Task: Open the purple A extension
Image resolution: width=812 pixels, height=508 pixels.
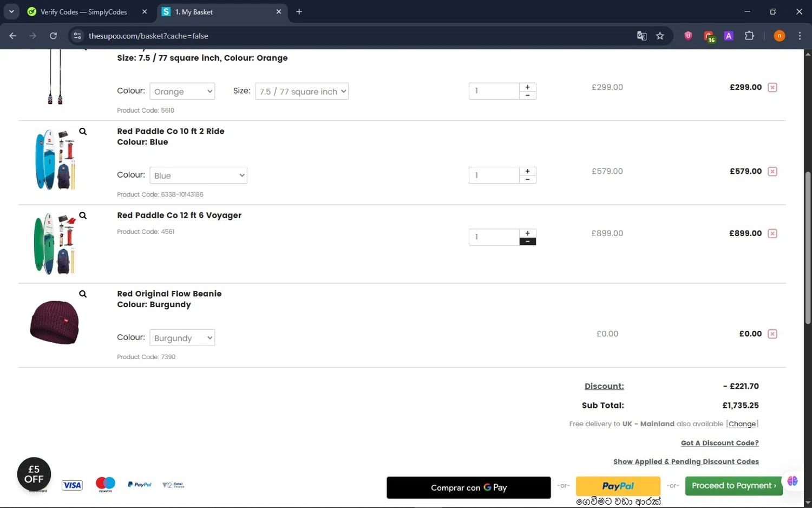Action: [729, 36]
